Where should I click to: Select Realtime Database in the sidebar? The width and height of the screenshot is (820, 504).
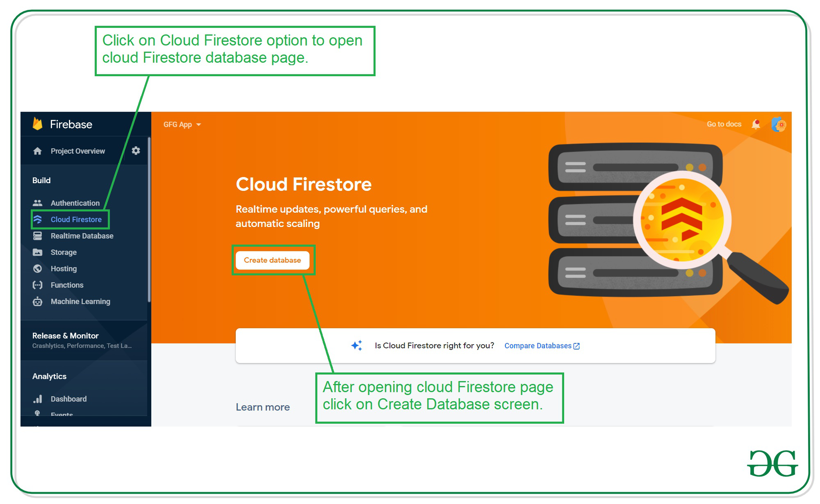[x=82, y=236]
